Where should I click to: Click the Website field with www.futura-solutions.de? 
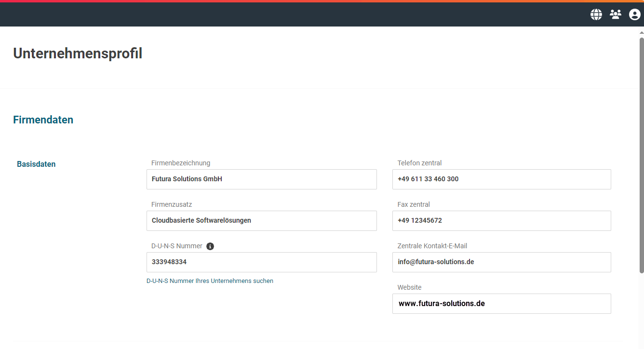coord(501,304)
